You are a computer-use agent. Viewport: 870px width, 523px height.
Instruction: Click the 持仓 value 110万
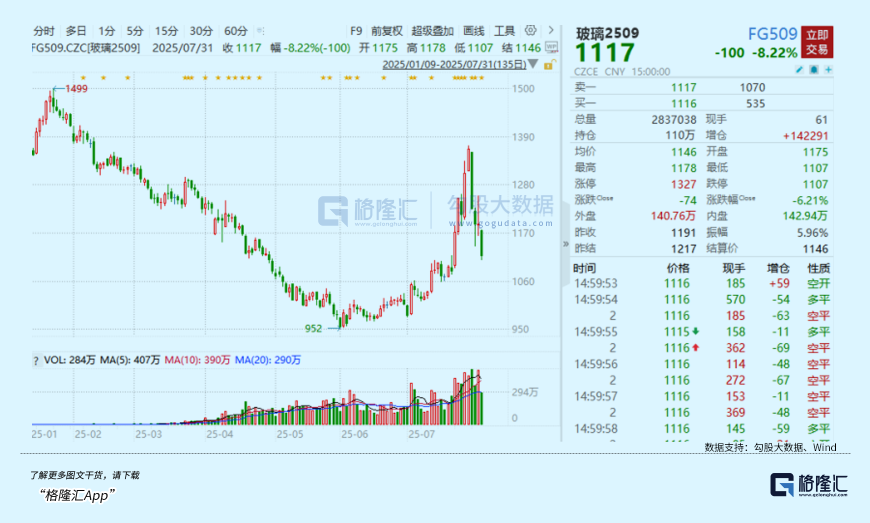[680, 135]
